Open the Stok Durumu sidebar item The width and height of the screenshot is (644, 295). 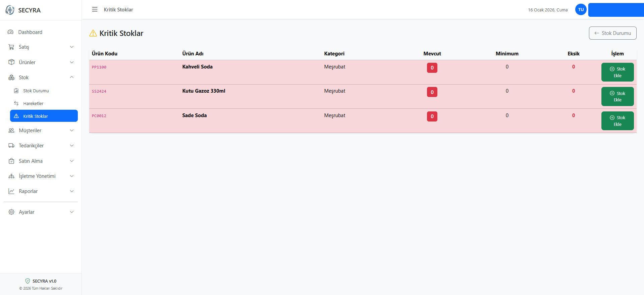pos(36,91)
